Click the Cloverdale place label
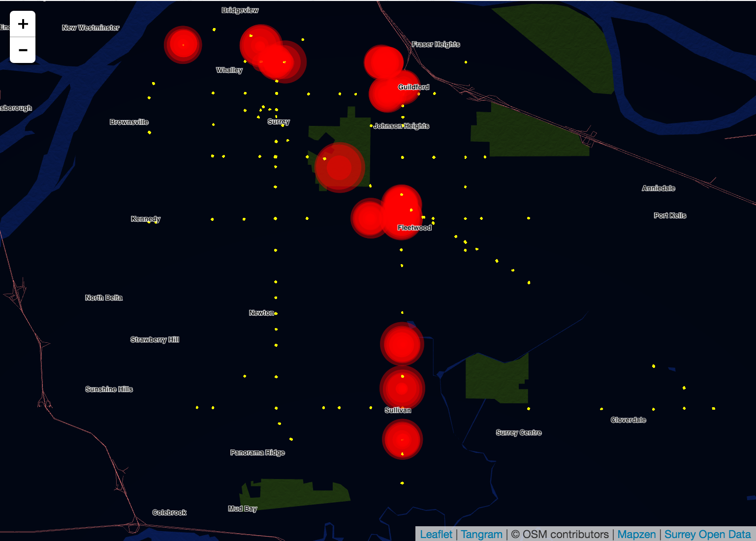This screenshot has height=541, width=756. pos(628,420)
